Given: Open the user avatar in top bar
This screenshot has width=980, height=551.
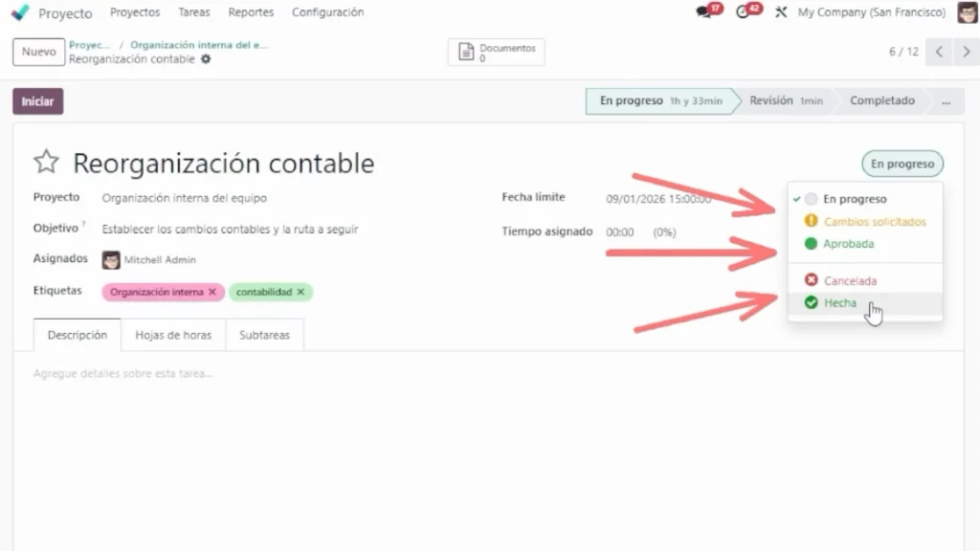Looking at the screenshot, I should 967,12.
